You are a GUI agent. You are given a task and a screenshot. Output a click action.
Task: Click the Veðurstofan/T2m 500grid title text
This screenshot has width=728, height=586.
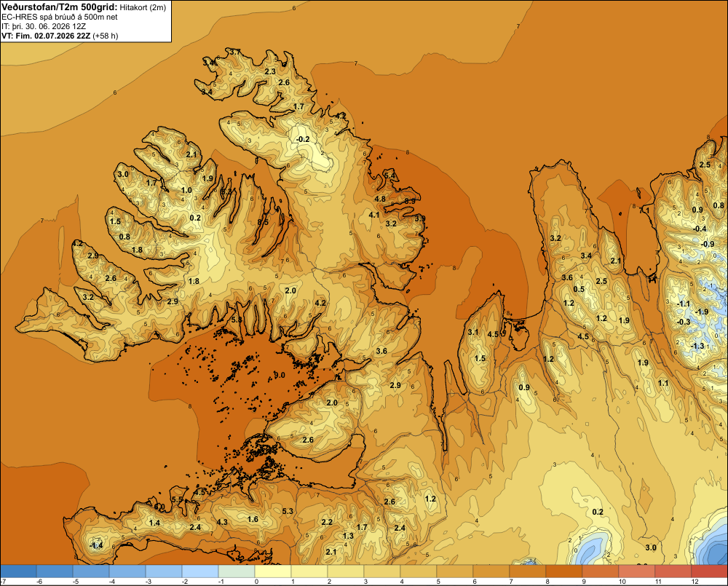[60, 7]
